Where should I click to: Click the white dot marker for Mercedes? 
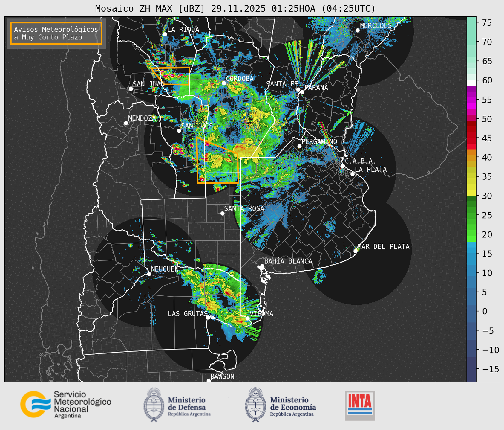point(357,30)
